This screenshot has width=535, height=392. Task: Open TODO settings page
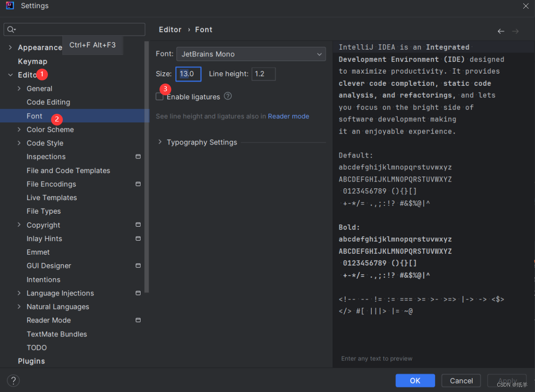coord(37,348)
